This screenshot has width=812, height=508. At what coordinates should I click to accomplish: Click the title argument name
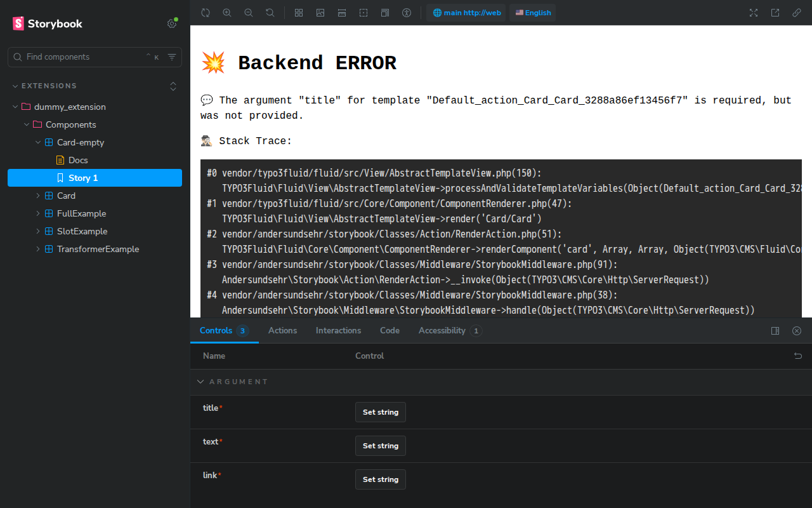click(211, 408)
